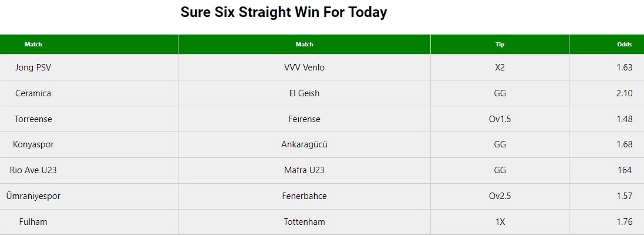Click the Tottenham cell

(304, 222)
